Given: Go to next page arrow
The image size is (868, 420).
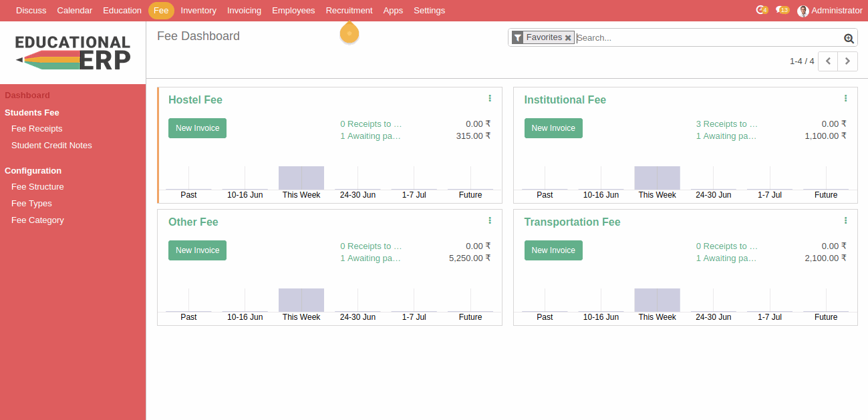Looking at the screenshot, I should click(848, 61).
